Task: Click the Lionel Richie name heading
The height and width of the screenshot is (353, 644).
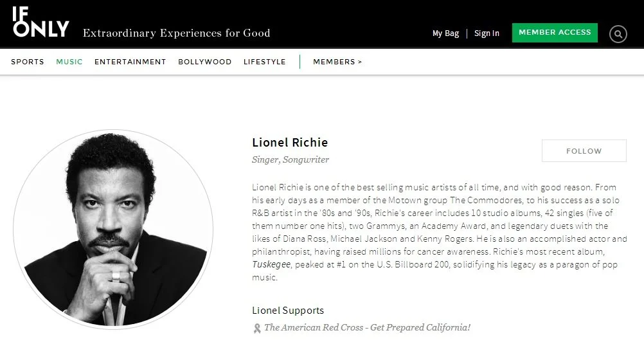Action: (290, 143)
